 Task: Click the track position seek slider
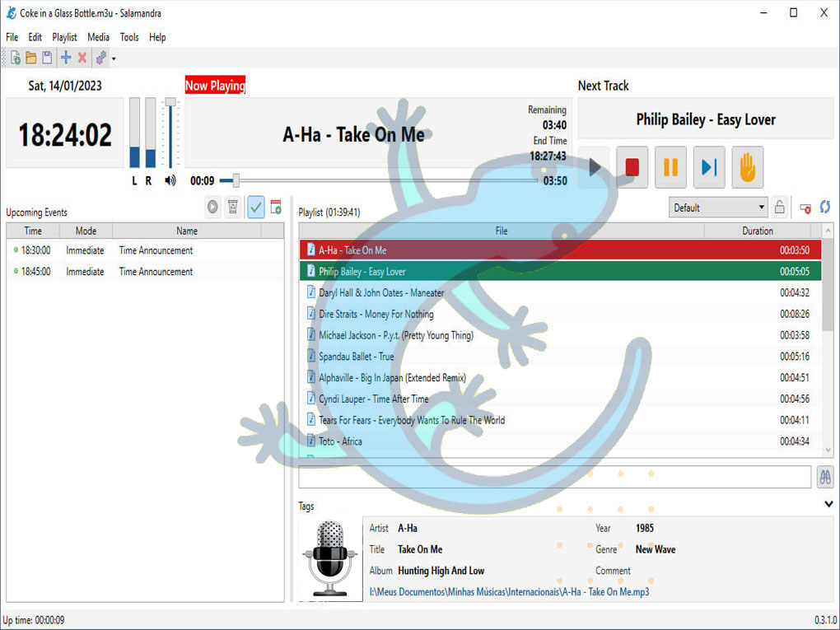click(379, 181)
